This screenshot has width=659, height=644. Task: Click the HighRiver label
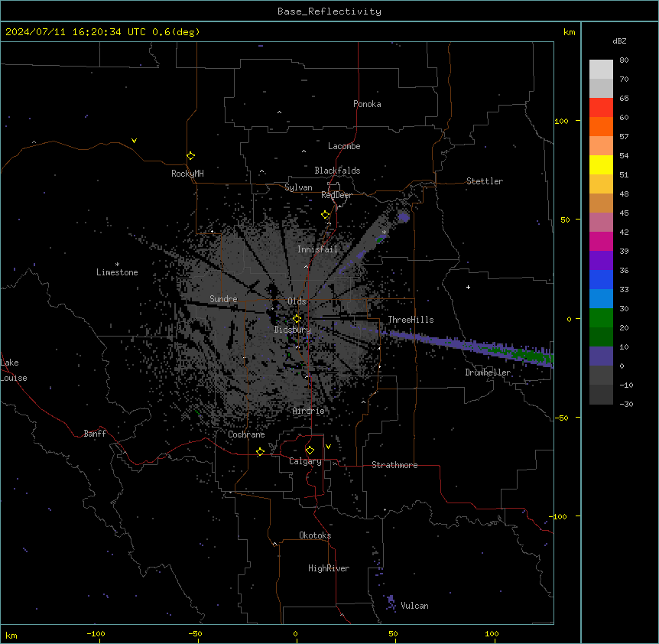[x=329, y=568]
